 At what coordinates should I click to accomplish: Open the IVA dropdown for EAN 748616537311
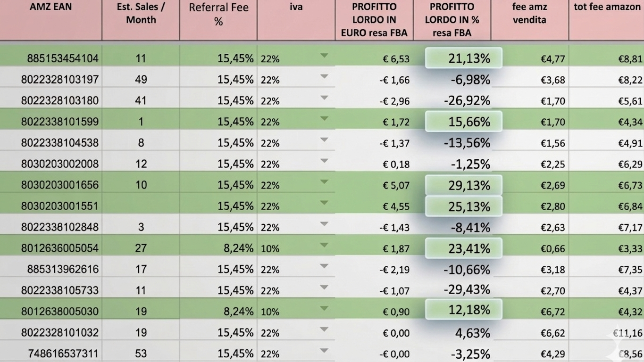tap(324, 351)
